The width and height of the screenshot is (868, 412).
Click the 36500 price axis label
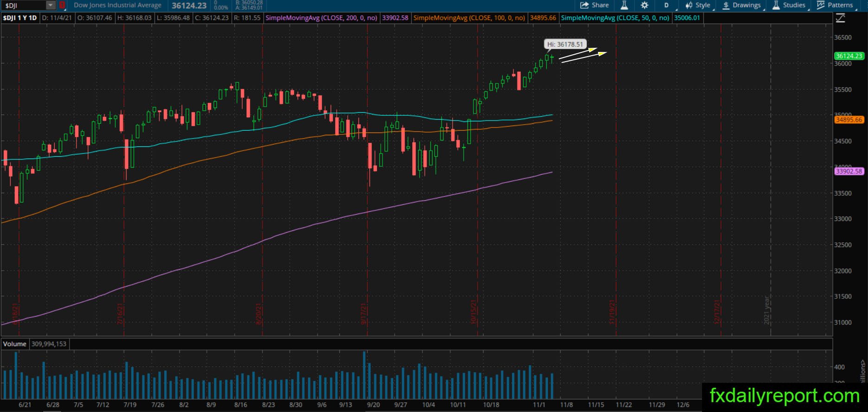click(843, 38)
